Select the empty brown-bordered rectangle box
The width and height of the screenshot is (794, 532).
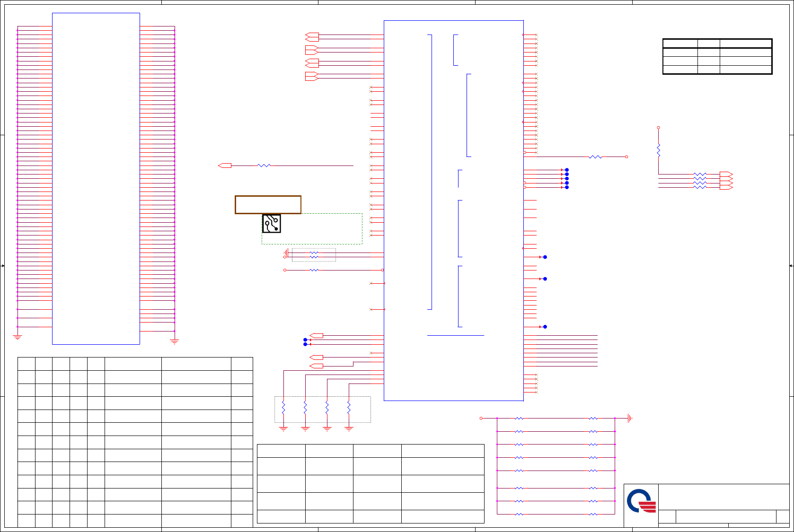tap(268, 205)
